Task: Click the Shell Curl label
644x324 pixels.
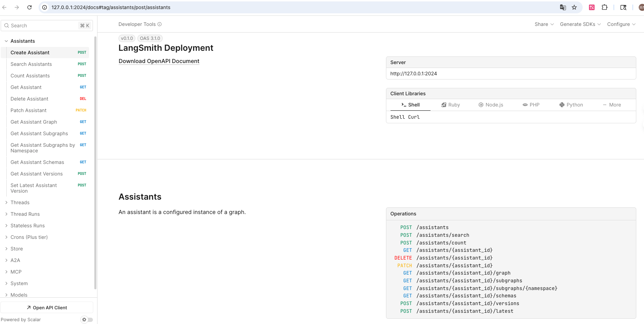Action: point(405,117)
